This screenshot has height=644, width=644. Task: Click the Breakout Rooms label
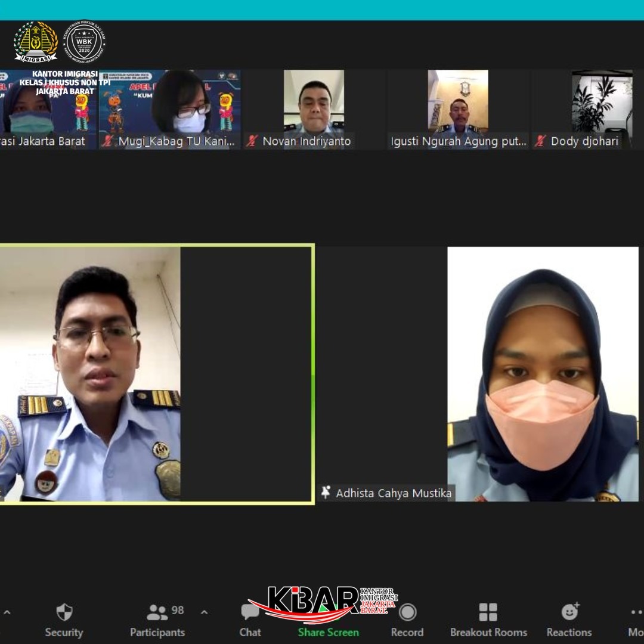point(489,632)
